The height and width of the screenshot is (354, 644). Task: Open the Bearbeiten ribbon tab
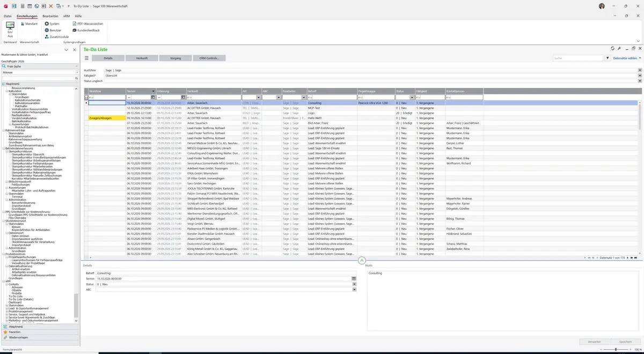pos(50,17)
